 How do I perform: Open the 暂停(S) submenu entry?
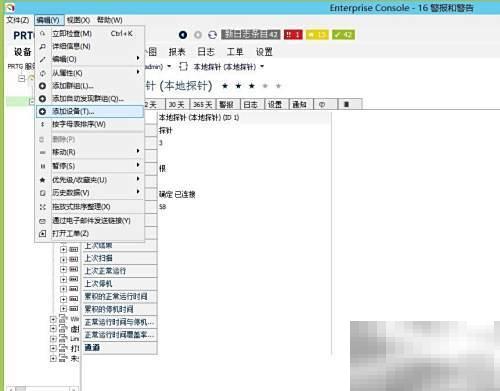(90, 166)
